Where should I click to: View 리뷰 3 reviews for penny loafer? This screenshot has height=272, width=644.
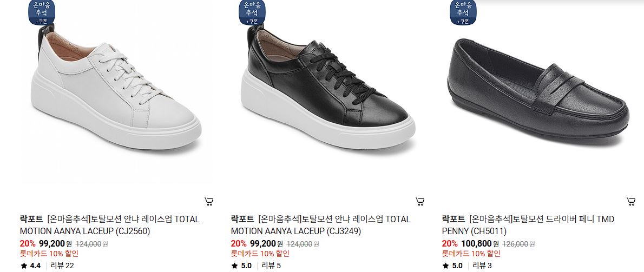point(482,266)
